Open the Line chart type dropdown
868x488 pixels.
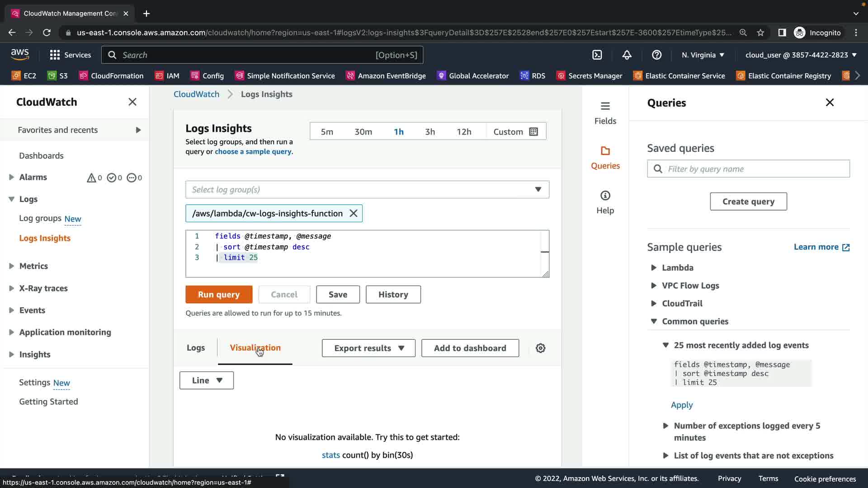coord(207,380)
